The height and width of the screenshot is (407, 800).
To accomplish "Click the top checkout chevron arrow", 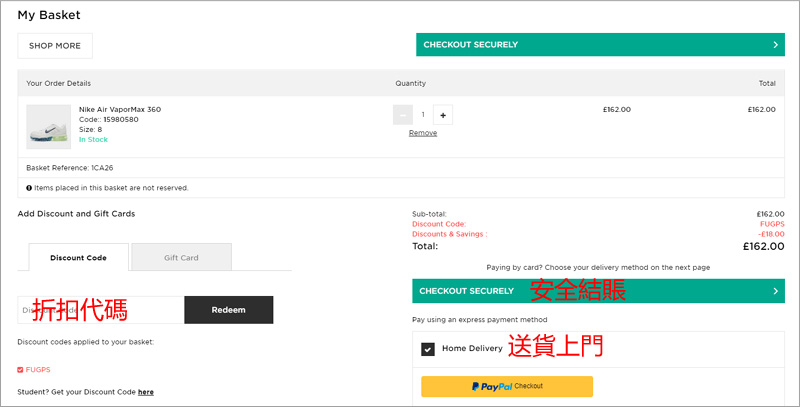I will coord(776,45).
